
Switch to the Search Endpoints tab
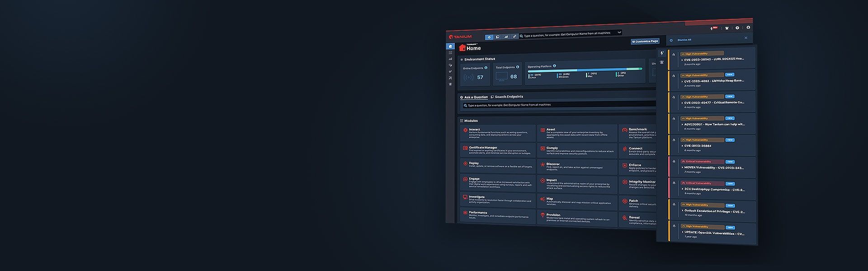tap(507, 97)
